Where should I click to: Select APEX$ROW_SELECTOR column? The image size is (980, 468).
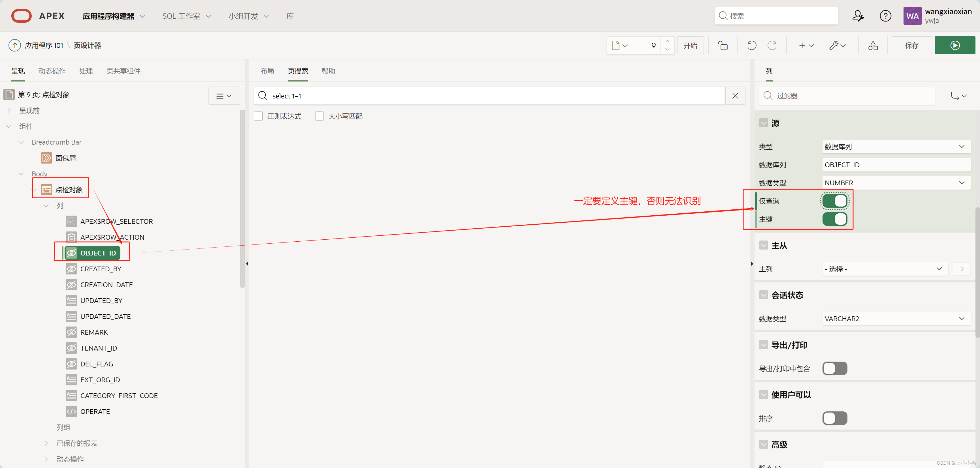[x=116, y=221]
